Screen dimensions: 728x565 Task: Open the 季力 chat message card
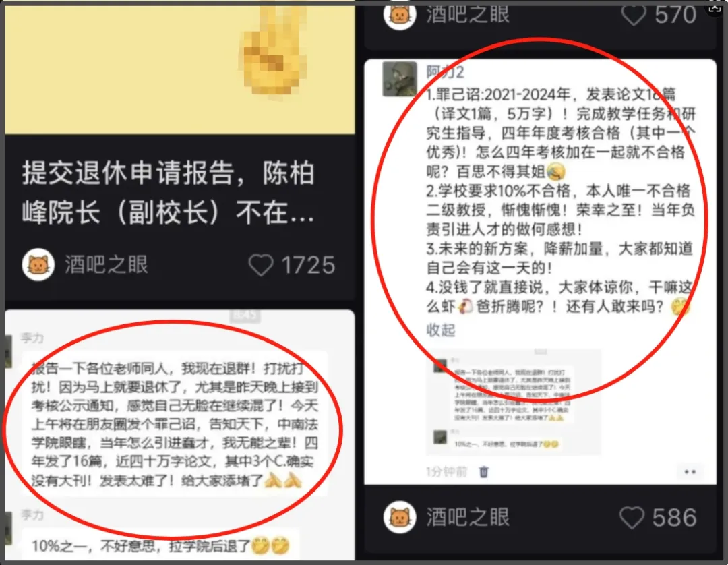pyautogui.click(x=175, y=424)
